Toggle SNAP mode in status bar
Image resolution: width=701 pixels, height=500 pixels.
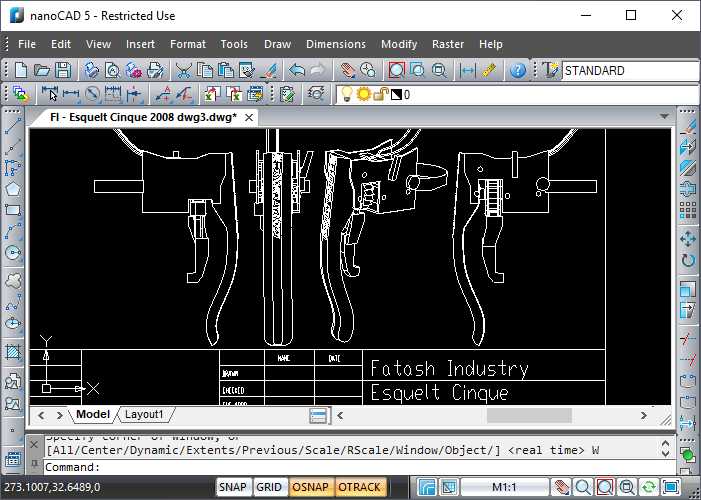(x=233, y=487)
